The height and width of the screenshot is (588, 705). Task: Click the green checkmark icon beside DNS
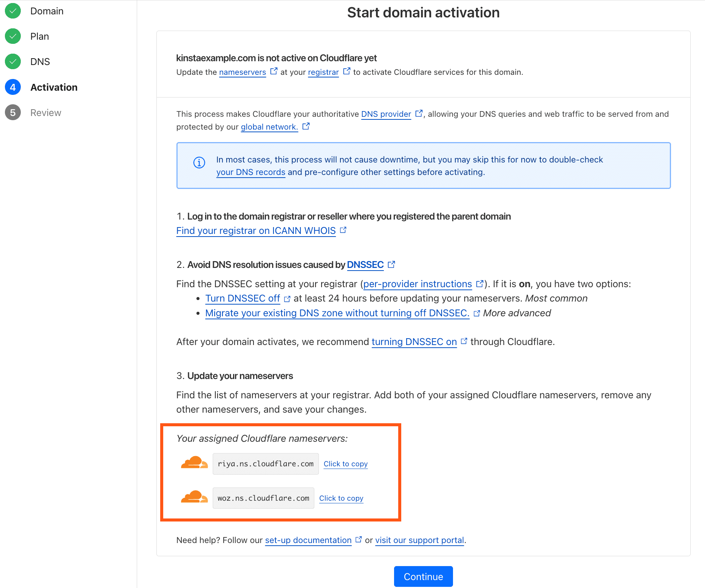(x=12, y=61)
